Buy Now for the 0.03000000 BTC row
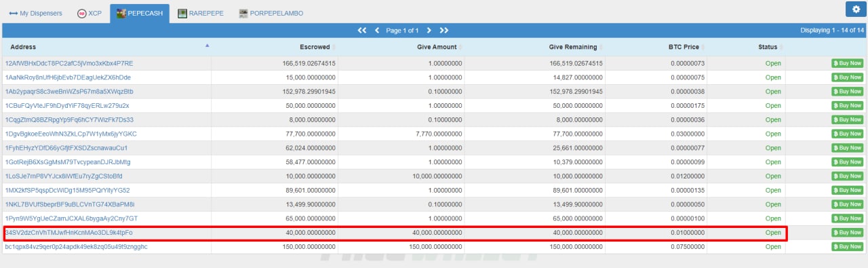This screenshot has width=868, height=268. point(848,134)
